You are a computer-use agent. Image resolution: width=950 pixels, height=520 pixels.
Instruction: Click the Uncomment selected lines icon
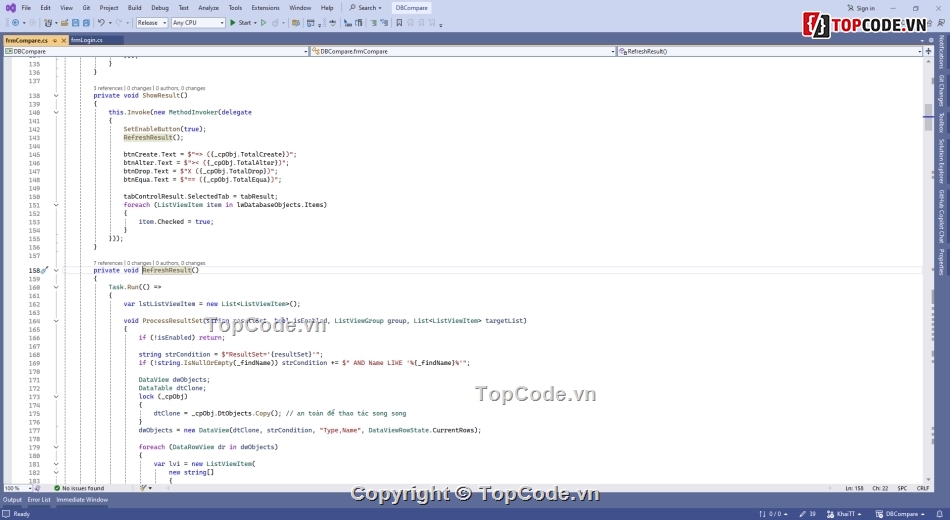click(384, 22)
